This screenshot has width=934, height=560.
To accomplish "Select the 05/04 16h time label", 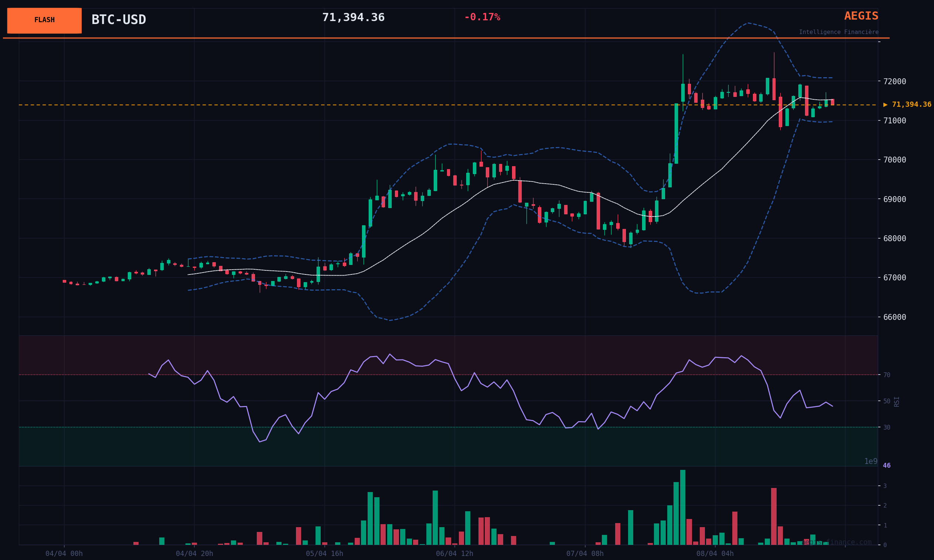I will pos(324,554).
